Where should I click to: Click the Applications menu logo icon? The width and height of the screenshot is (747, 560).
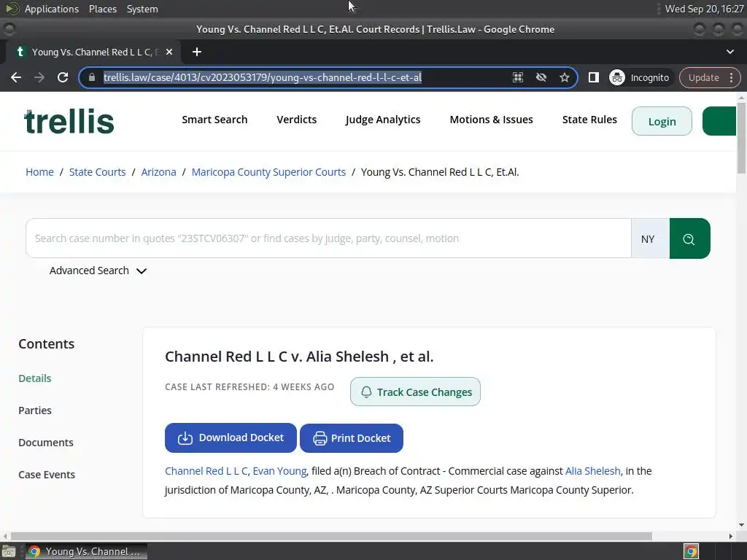pos(12,9)
